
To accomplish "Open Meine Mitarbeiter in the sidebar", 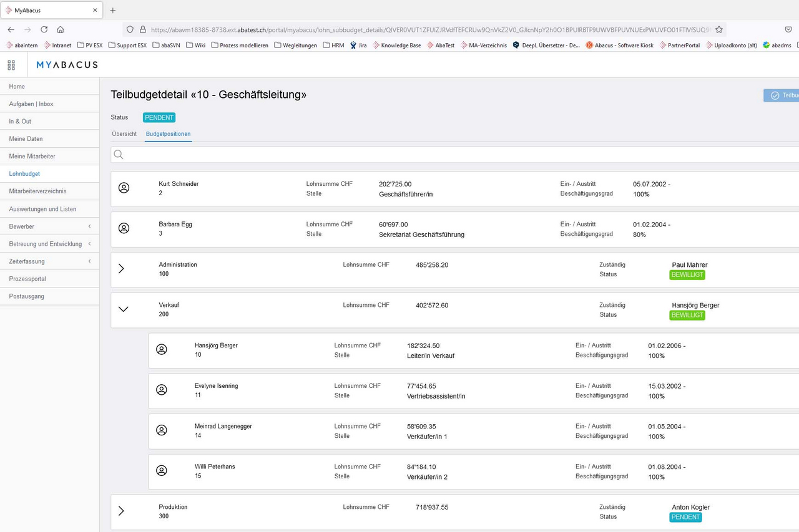I will (32, 156).
